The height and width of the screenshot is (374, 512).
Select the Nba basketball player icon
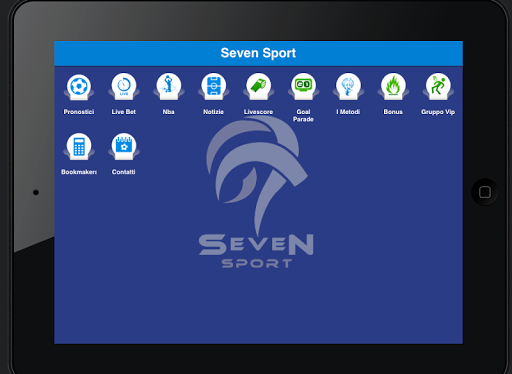(169, 87)
